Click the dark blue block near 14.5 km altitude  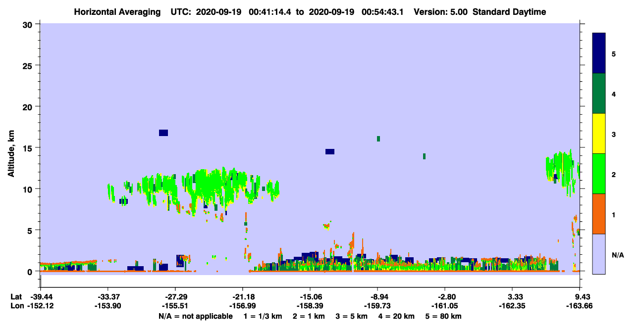(x=330, y=151)
